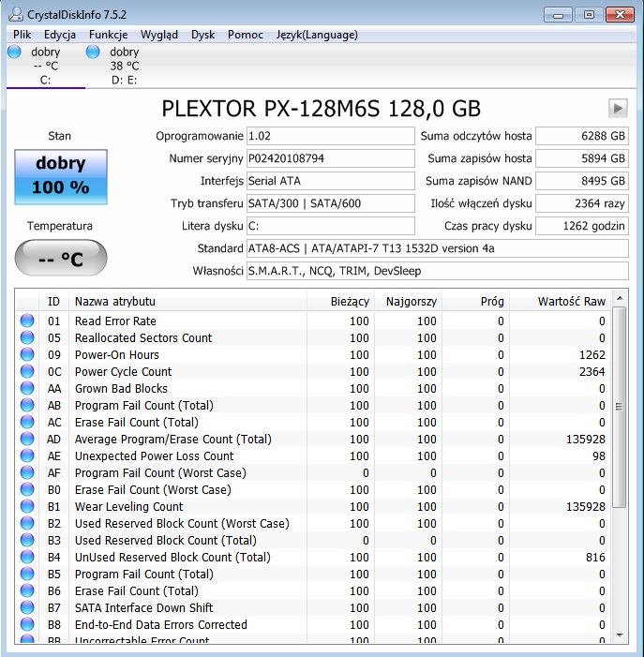
Task: Click the blue status orb for drive C:
Action: pos(14,52)
